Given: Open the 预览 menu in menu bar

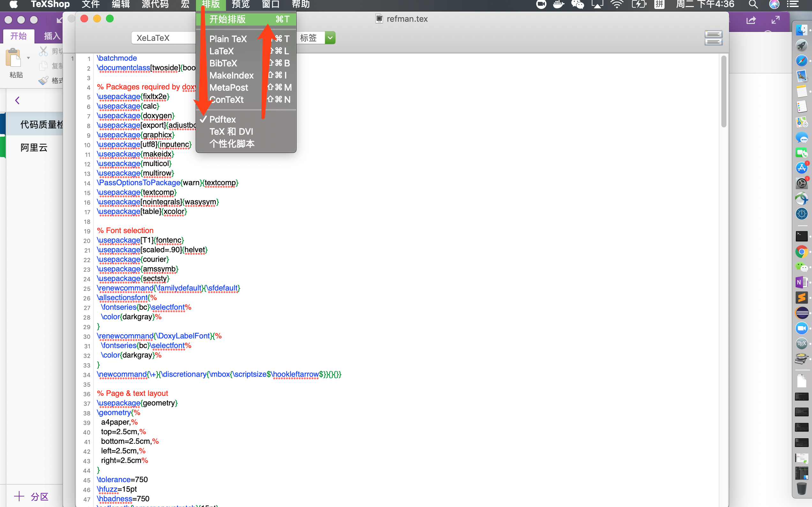Looking at the screenshot, I should [240, 4].
